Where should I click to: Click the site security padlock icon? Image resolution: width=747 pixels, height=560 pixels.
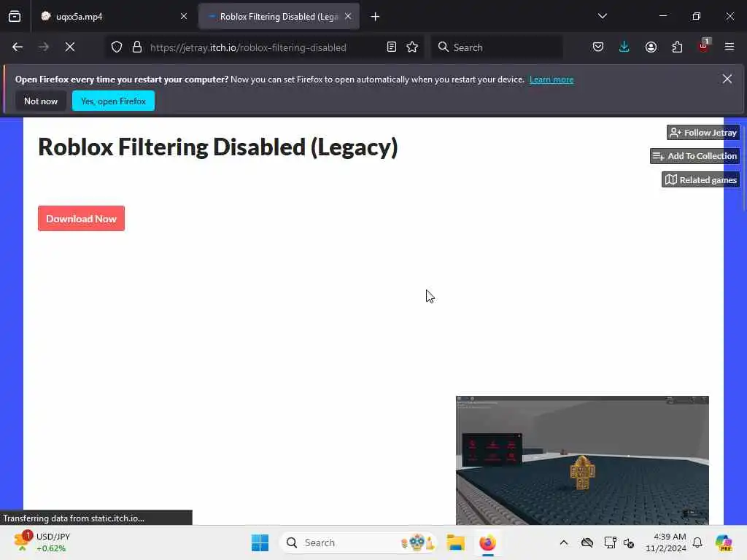click(137, 47)
